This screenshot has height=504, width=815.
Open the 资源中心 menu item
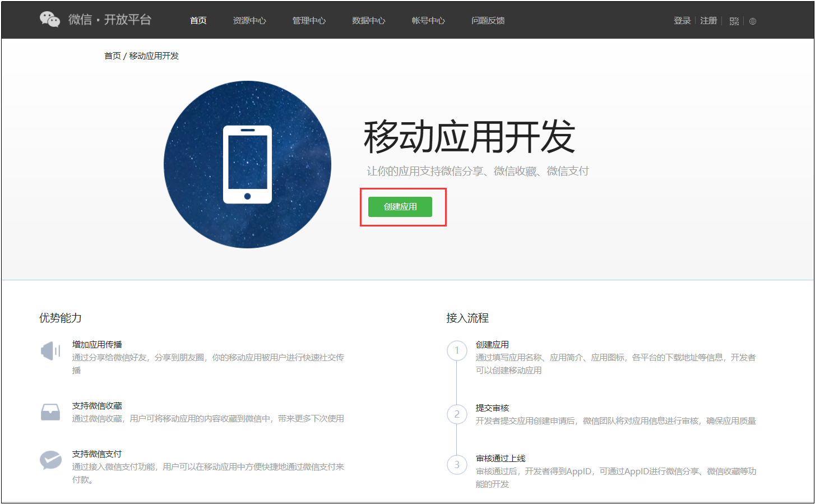(x=249, y=21)
